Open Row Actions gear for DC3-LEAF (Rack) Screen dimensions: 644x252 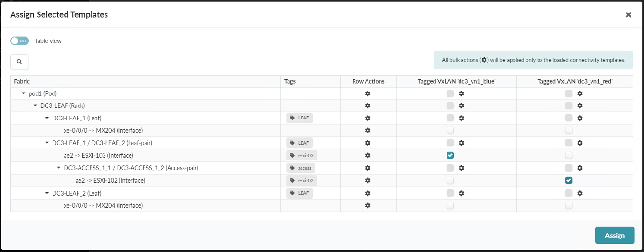click(x=368, y=106)
